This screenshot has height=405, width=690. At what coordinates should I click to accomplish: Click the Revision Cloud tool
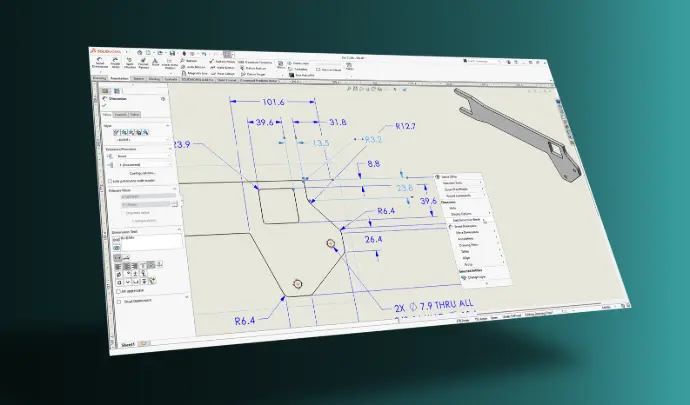pyautogui.click(x=329, y=70)
